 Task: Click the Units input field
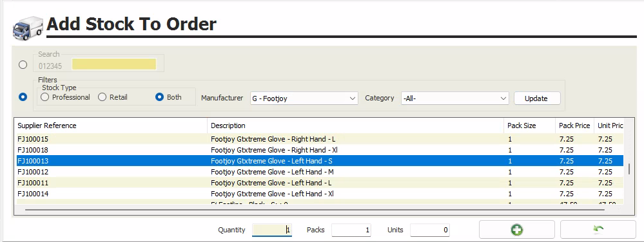tap(429, 230)
